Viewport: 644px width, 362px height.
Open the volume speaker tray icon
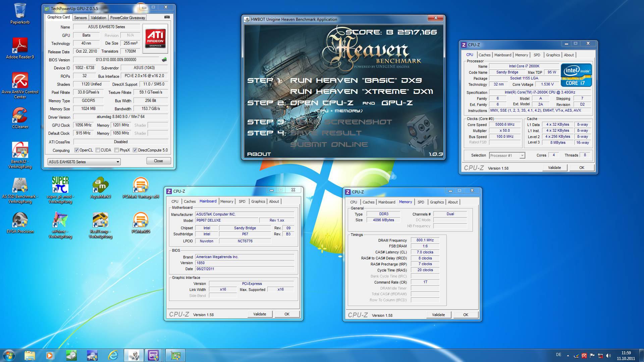pos(608,356)
